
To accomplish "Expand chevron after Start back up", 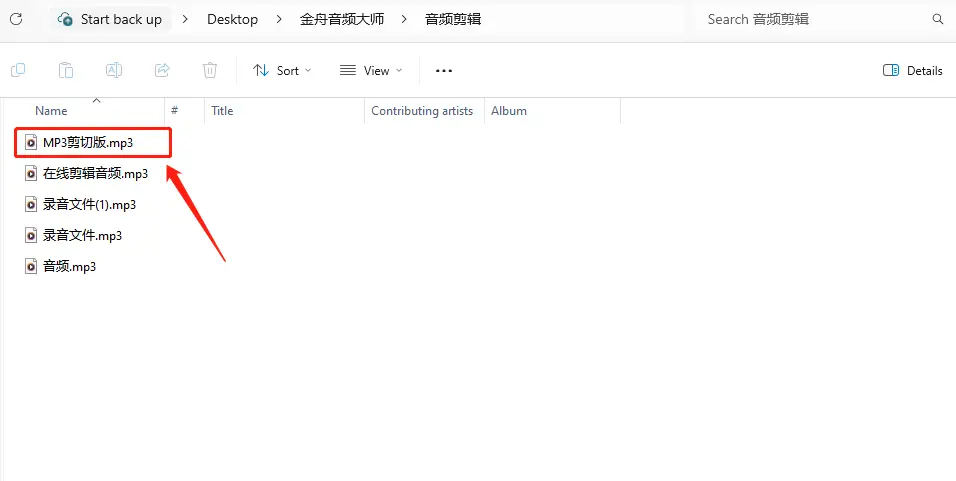I will (185, 20).
